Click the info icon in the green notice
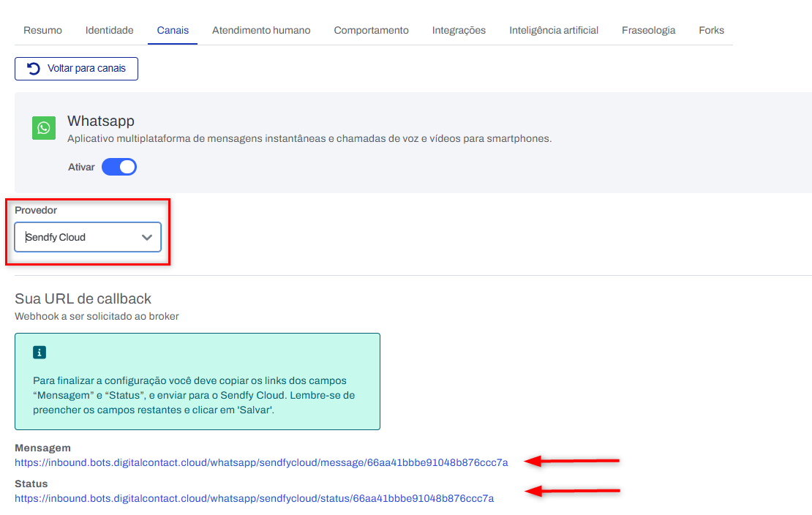This screenshot has height=515, width=812. [40, 353]
